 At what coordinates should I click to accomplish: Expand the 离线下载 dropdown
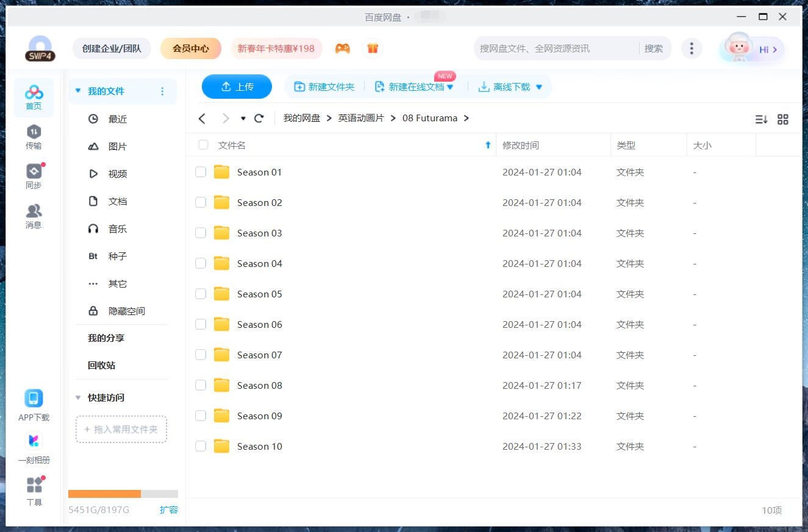(539, 87)
